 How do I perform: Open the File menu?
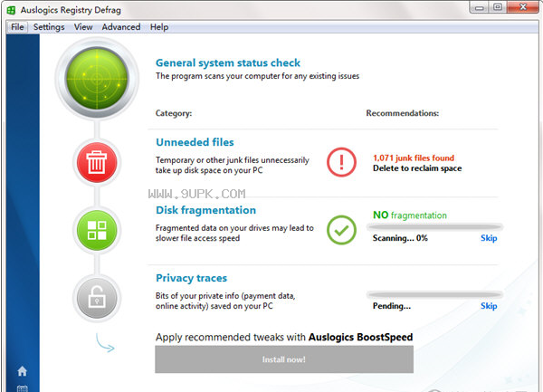(x=17, y=27)
